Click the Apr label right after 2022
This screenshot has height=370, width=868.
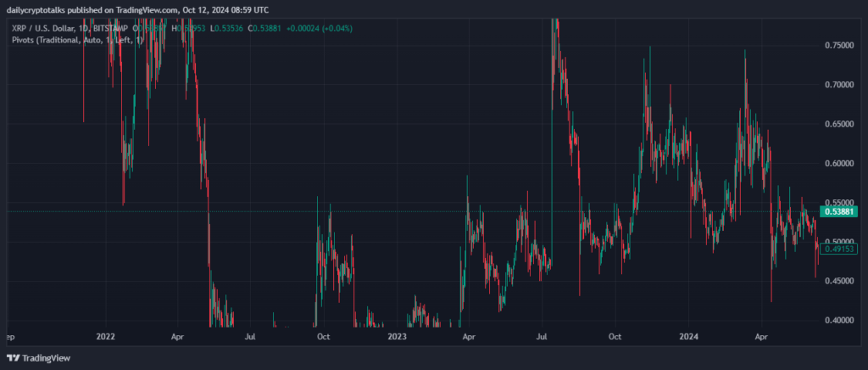[x=177, y=336]
